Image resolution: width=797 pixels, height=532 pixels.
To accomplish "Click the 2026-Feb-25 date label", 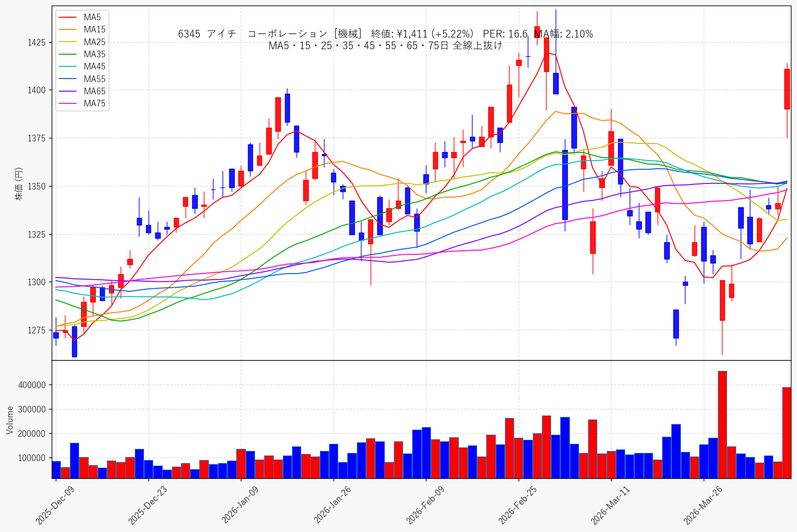I will (518, 505).
